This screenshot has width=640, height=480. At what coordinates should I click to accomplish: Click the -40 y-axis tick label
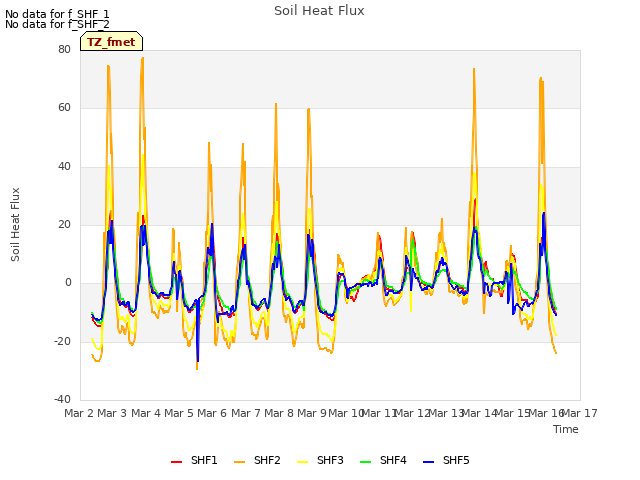tap(62, 399)
